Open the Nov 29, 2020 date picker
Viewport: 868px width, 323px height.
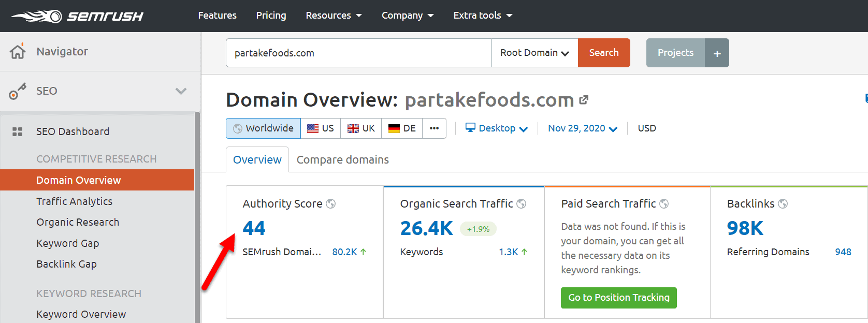[x=583, y=128]
